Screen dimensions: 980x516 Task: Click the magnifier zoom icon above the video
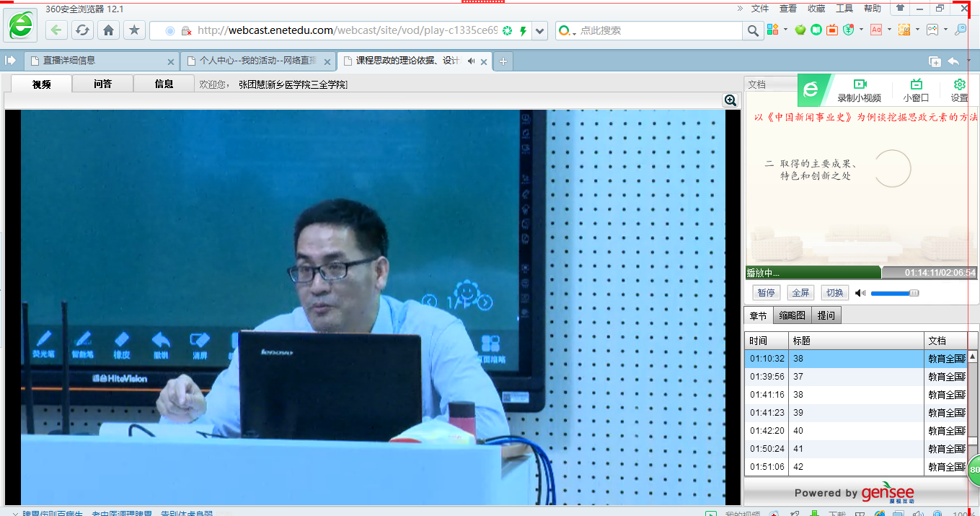point(730,101)
